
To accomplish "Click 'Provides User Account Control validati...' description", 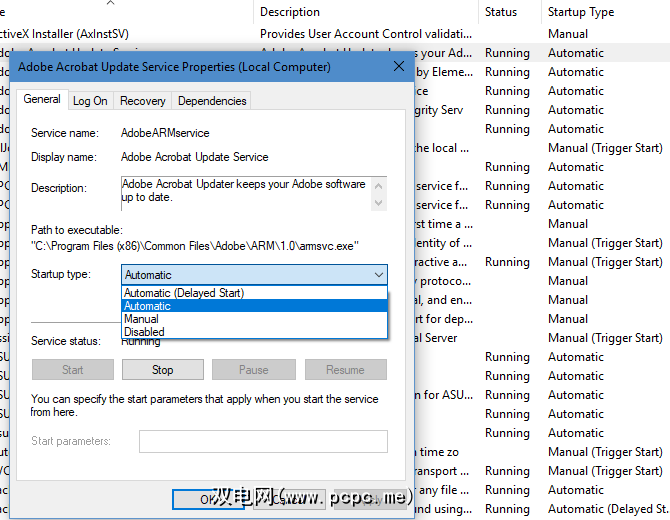I will pyautogui.click(x=366, y=34).
